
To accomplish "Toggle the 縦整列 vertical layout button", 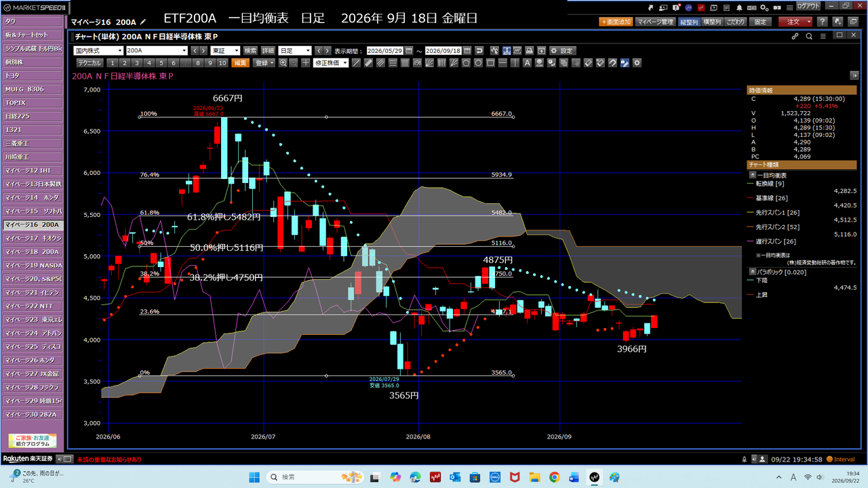I will coord(689,22).
